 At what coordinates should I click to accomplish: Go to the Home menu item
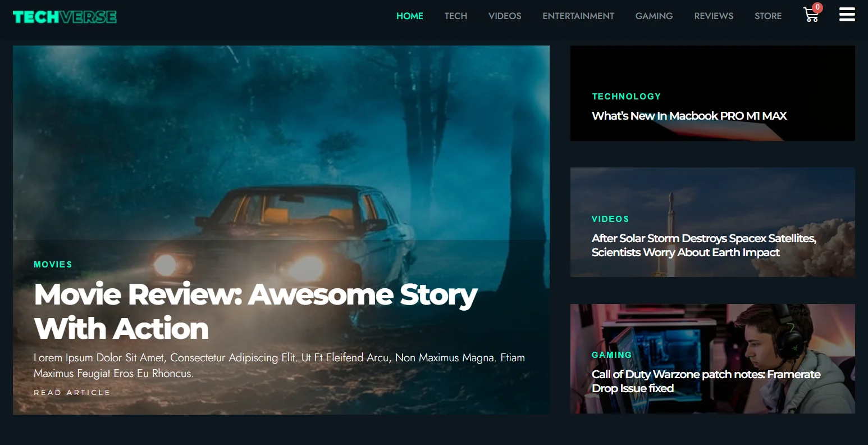click(x=410, y=16)
